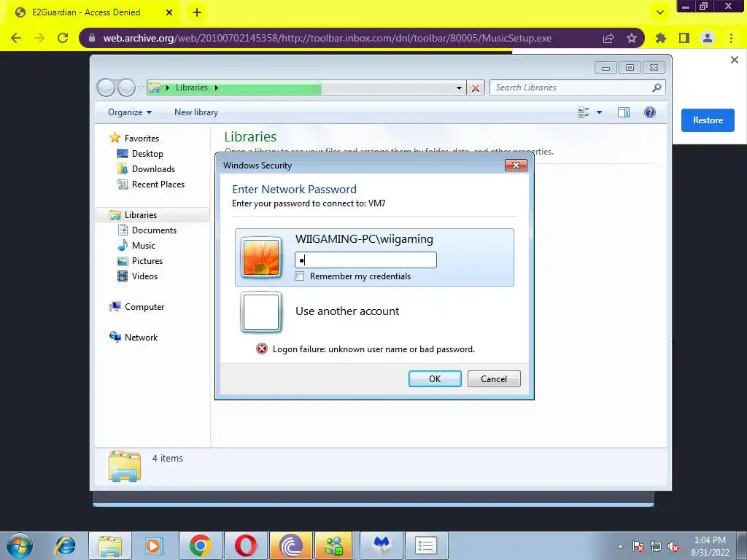Open a new Chrome tab
Viewport: 747px width, 560px height.
pyautogui.click(x=197, y=12)
